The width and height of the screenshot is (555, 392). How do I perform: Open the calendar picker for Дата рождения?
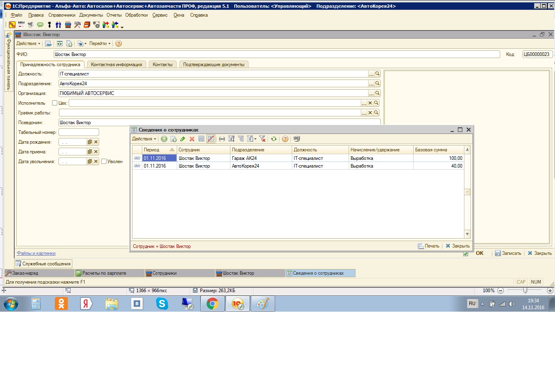click(x=90, y=142)
